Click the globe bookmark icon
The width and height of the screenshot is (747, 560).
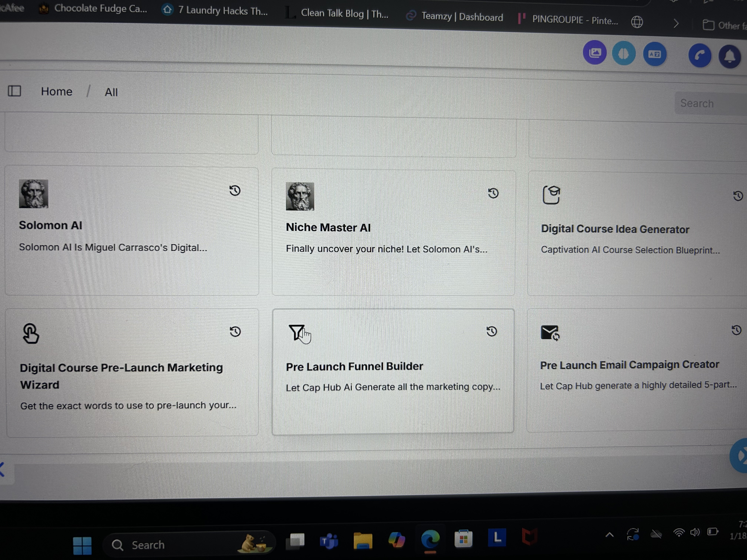pos(637,22)
